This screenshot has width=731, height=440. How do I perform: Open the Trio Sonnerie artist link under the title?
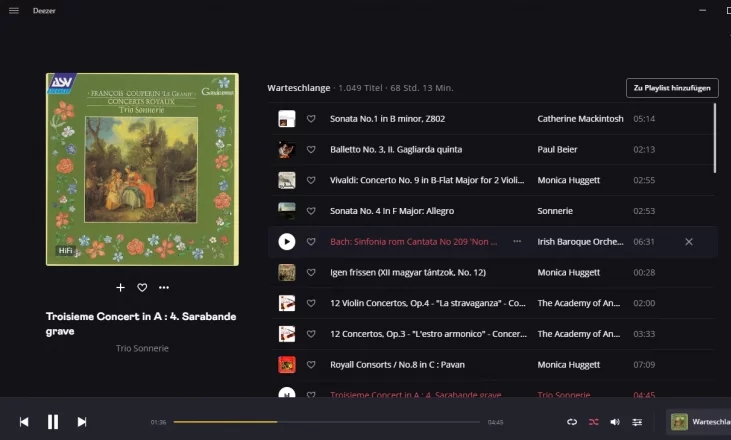click(142, 348)
